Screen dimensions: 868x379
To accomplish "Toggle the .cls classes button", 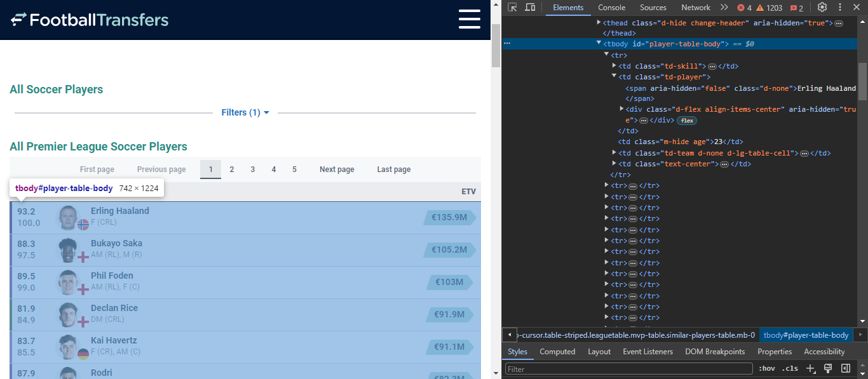I will [790, 368].
